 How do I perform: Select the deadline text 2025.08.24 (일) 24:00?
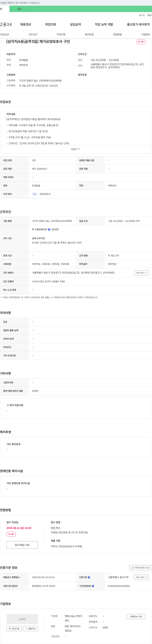[x=19, y=528]
